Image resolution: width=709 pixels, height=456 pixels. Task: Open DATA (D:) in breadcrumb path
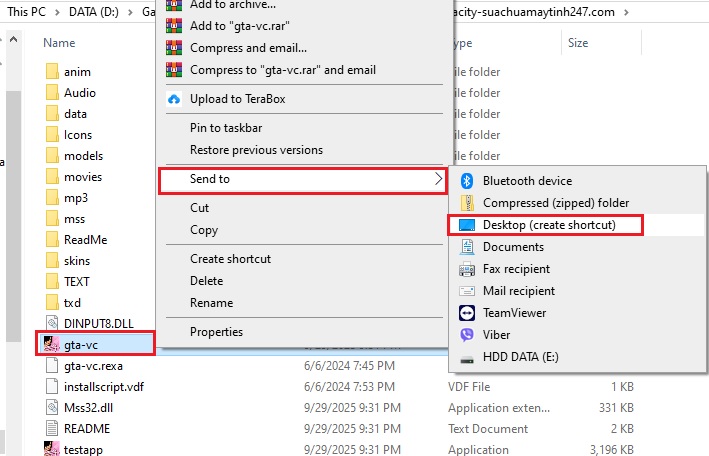96,12
